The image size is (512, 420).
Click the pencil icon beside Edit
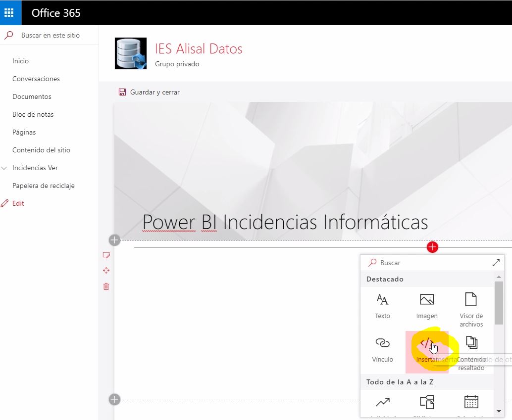[x=4, y=203]
